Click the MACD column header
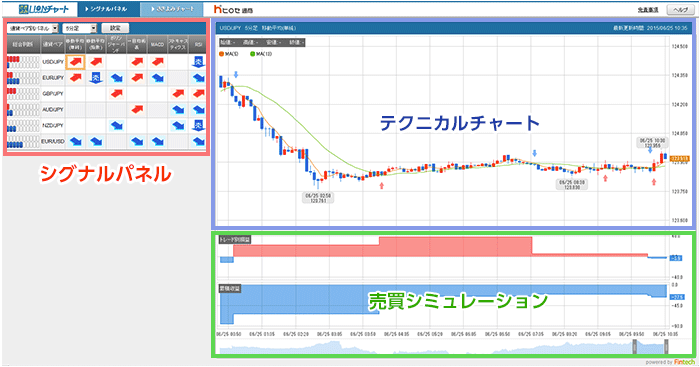The height and width of the screenshot is (367, 700). [158, 44]
